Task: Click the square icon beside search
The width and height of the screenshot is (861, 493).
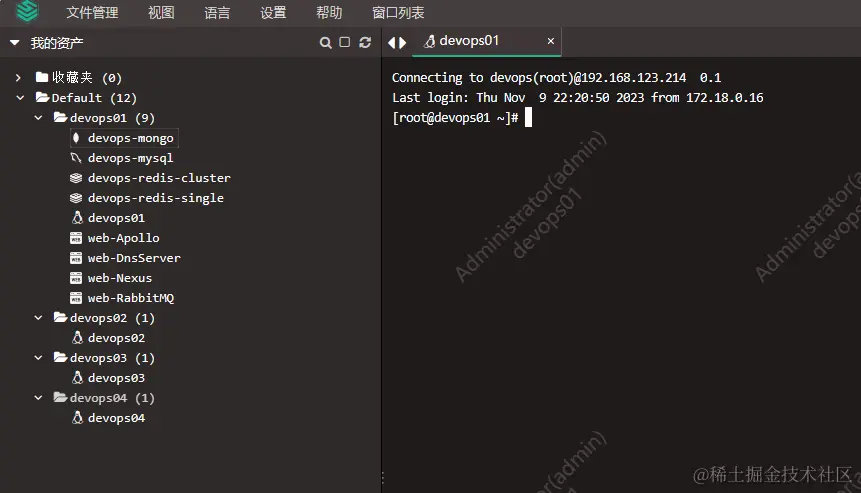Action: (x=345, y=42)
